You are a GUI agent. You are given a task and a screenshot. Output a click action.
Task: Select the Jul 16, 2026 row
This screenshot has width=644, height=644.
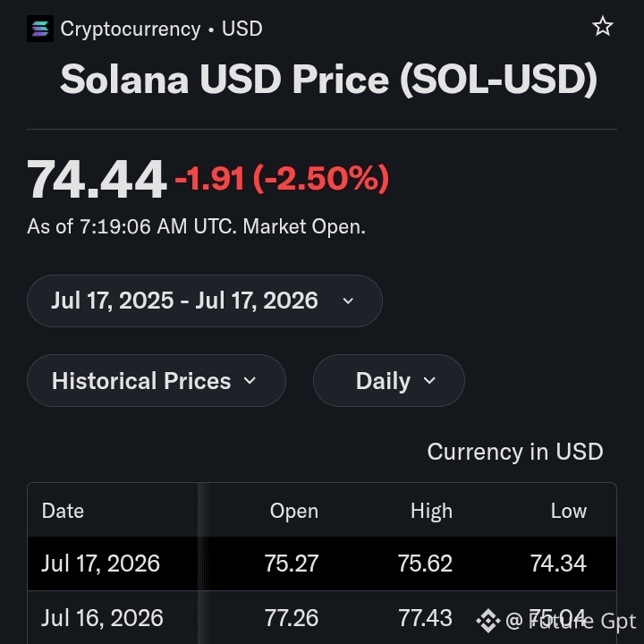click(x=322, y=618)
